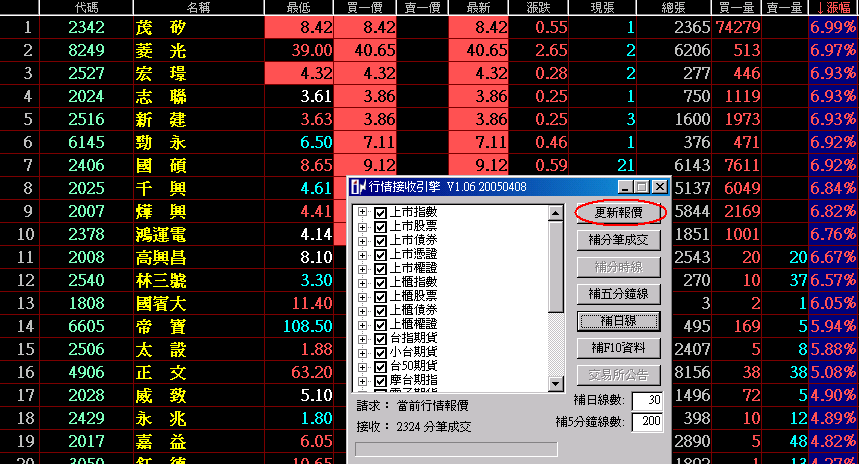Image resolution: width=859 pixels, height=464 pixels.
Task: Sort by the 賣一價 column header
Action: (422, 7)
